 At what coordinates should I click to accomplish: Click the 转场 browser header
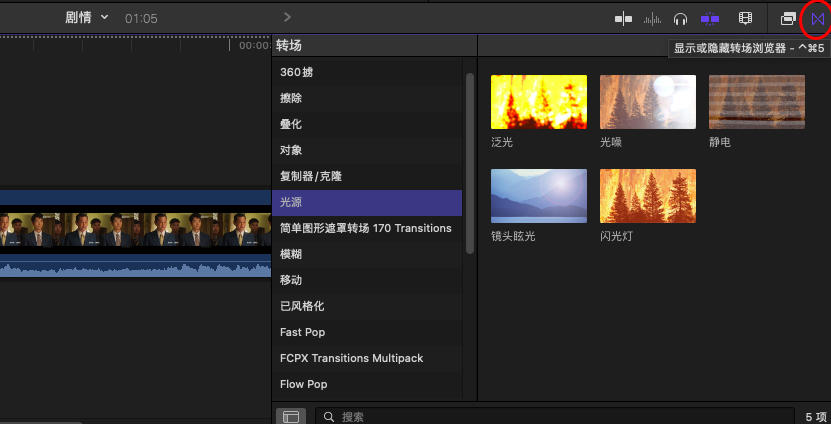point(289,46)
